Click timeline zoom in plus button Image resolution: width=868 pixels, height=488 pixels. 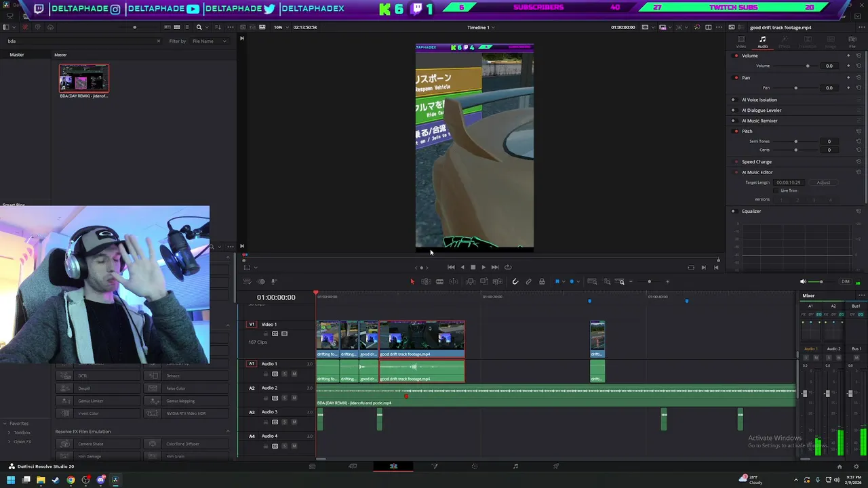pyautogui.click(x=667, y=281)
